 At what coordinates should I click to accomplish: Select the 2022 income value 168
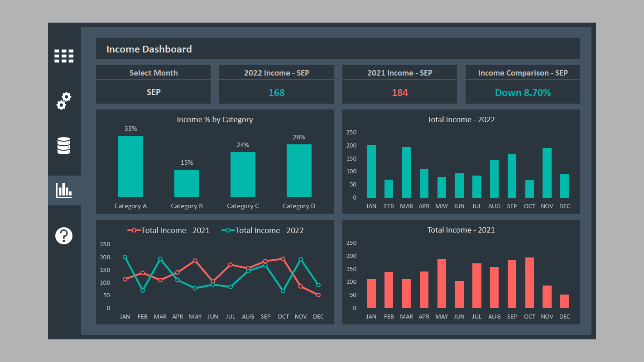[277, 93]
